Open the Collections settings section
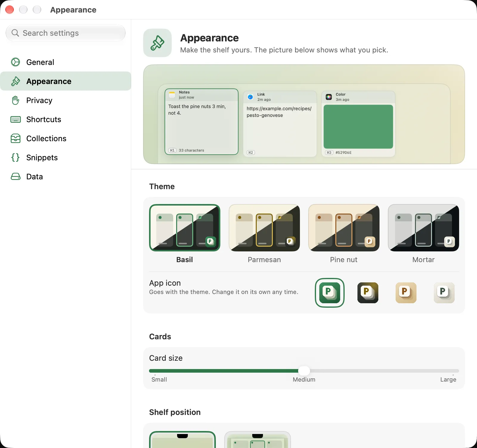 [x=66, y=138]
